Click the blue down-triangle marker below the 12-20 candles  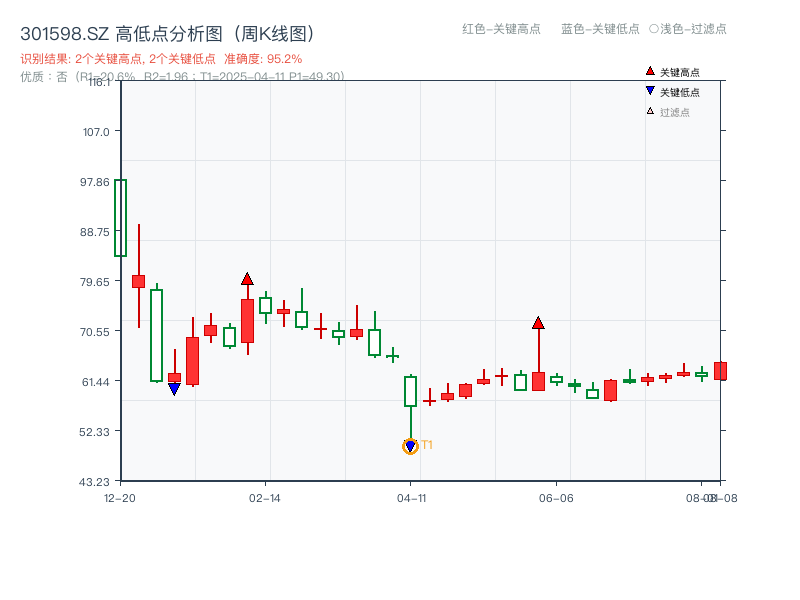(175, 388)
